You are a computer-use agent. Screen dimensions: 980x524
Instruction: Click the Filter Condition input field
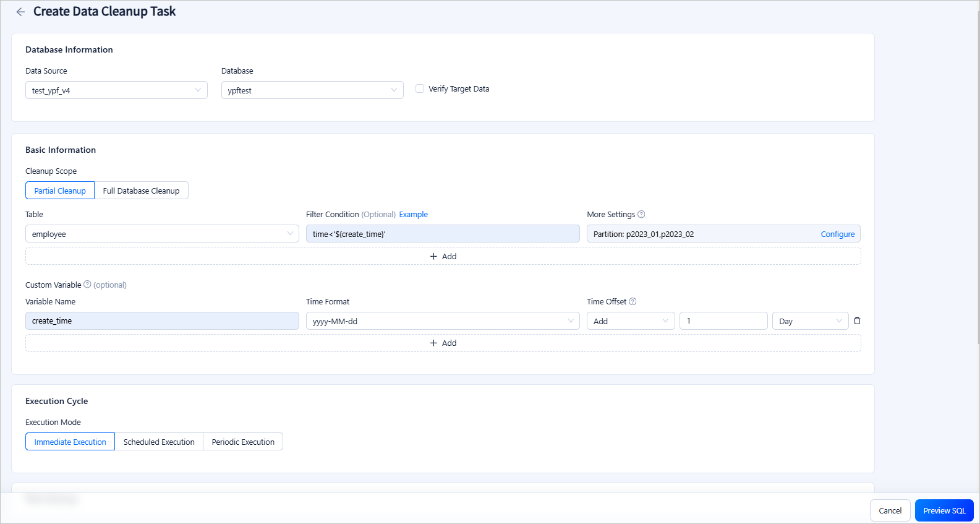[x=443, y=234]
